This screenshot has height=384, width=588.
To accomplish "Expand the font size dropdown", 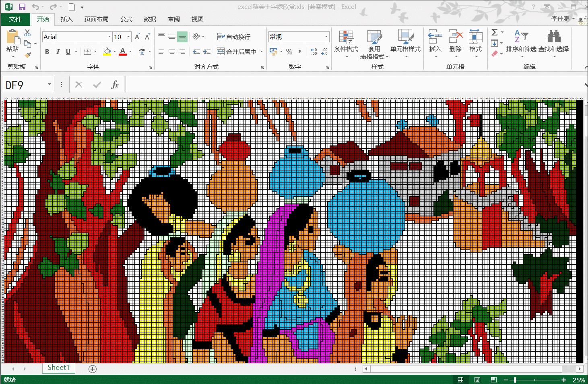I will tap(128, 37).
